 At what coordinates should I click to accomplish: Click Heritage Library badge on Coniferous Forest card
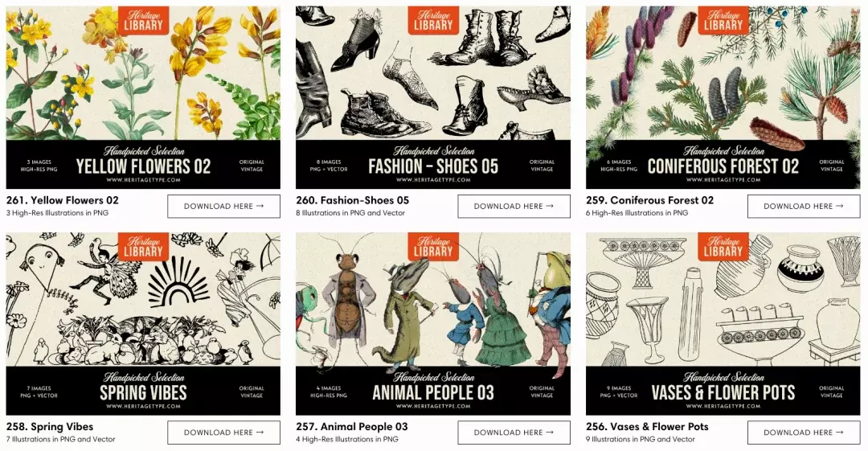tap(723, 21)
